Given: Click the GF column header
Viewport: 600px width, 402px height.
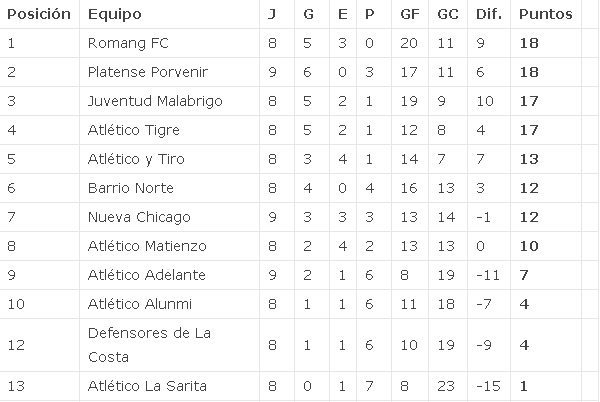Looking at the screenshot, I should (x=410, y=14).
